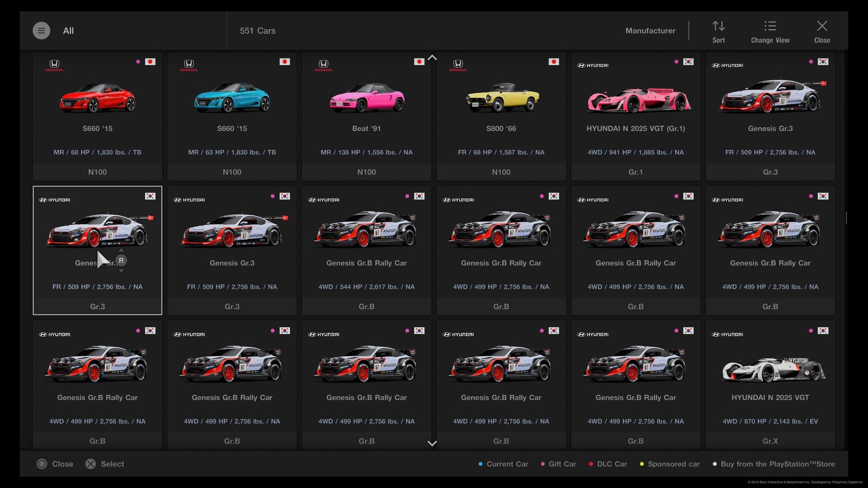The height and width of the screenshot is (488, 868).
Task: Click pink gift dot on red S660 card
Action: [x=138, y=61]
